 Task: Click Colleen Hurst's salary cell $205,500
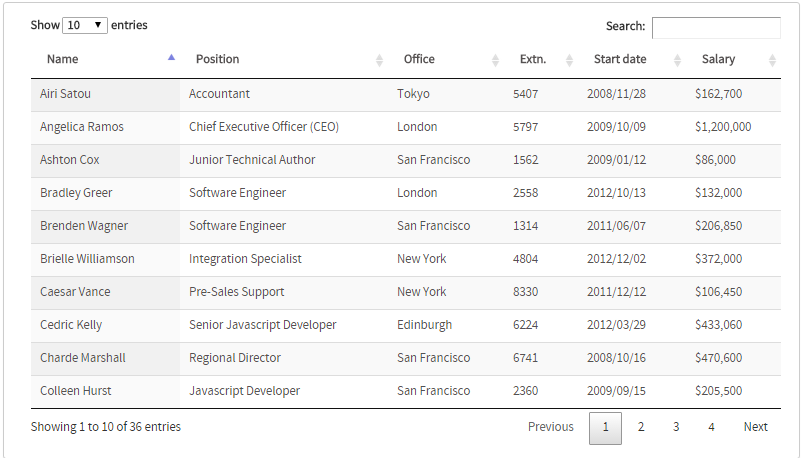(718, 391)
